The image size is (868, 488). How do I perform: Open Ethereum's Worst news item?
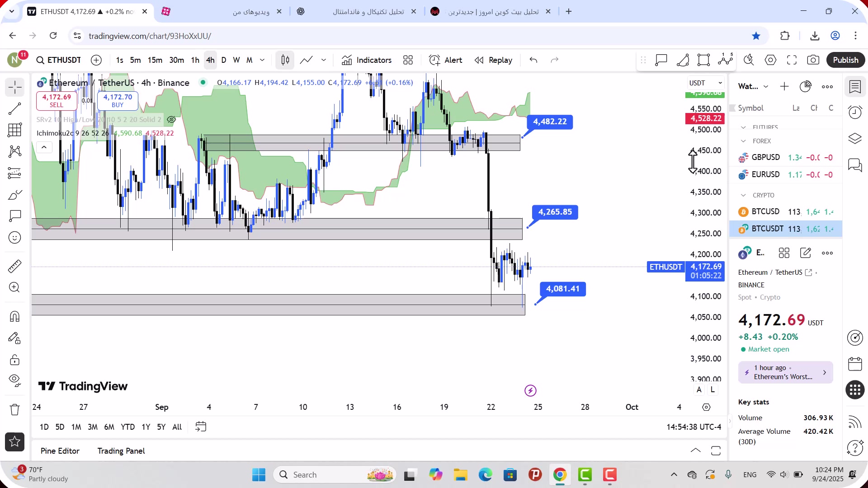(x=786, y=372)
